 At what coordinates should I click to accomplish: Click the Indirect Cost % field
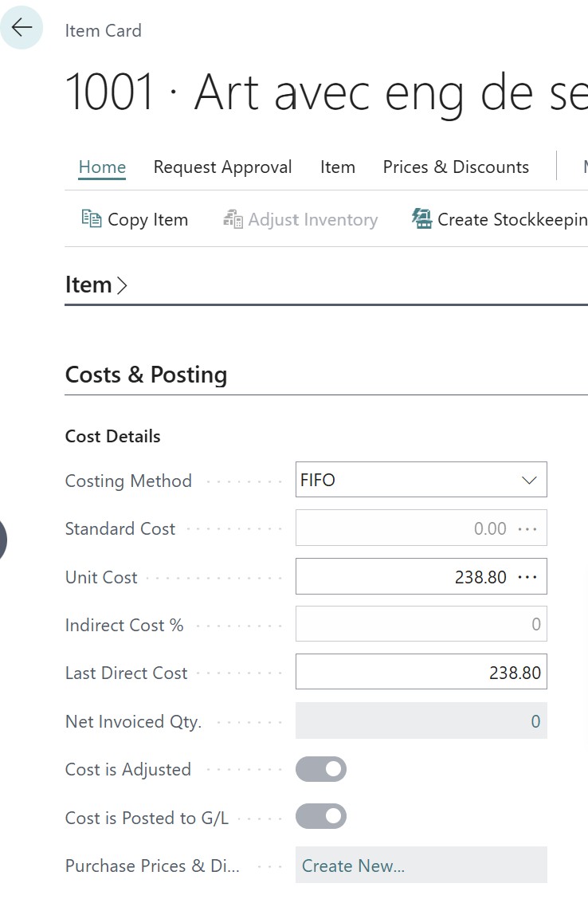(x=421, y=625)
